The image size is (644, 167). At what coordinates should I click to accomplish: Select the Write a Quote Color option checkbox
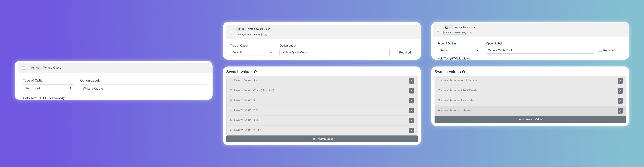pyautogui.click(x=231, y=32)
